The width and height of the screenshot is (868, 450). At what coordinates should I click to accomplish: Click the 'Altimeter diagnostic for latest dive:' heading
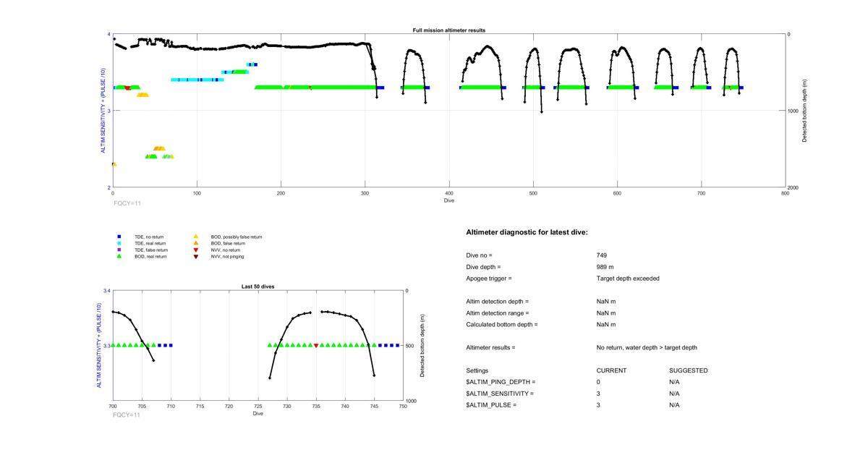[527, 232]
